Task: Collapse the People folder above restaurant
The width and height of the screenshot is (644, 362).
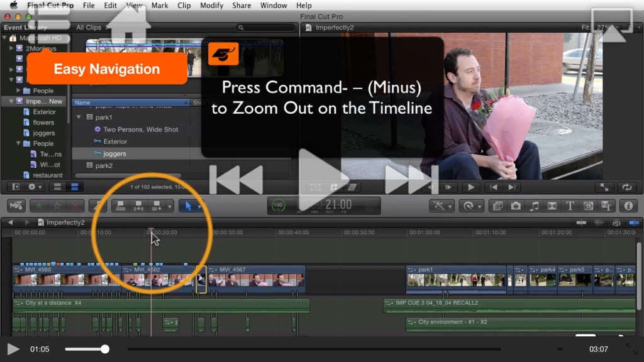Action: click(x=18, y=143)
